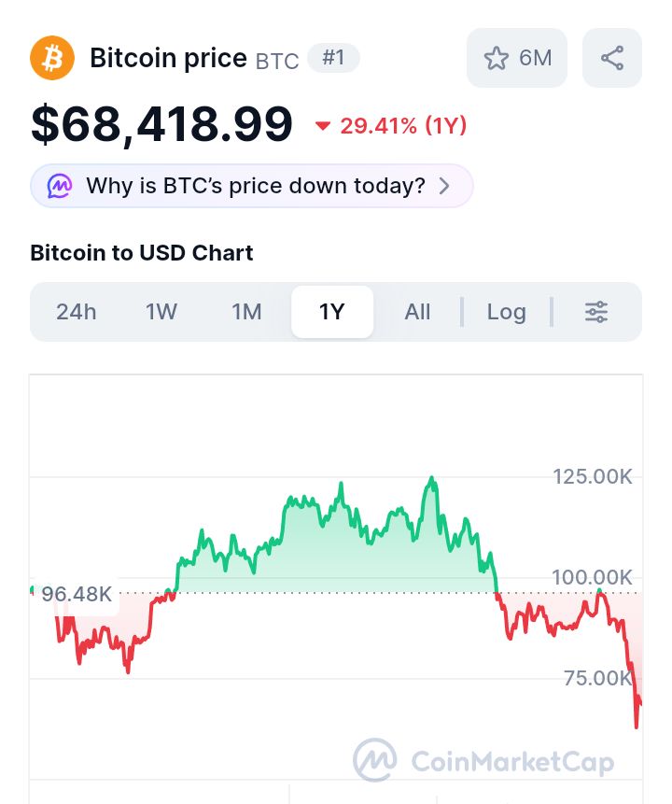Image resolution: width=672 pixels, height=804 pixels.
Task: Click the $68,418.99 price value
Action: (x=161, y=124)
